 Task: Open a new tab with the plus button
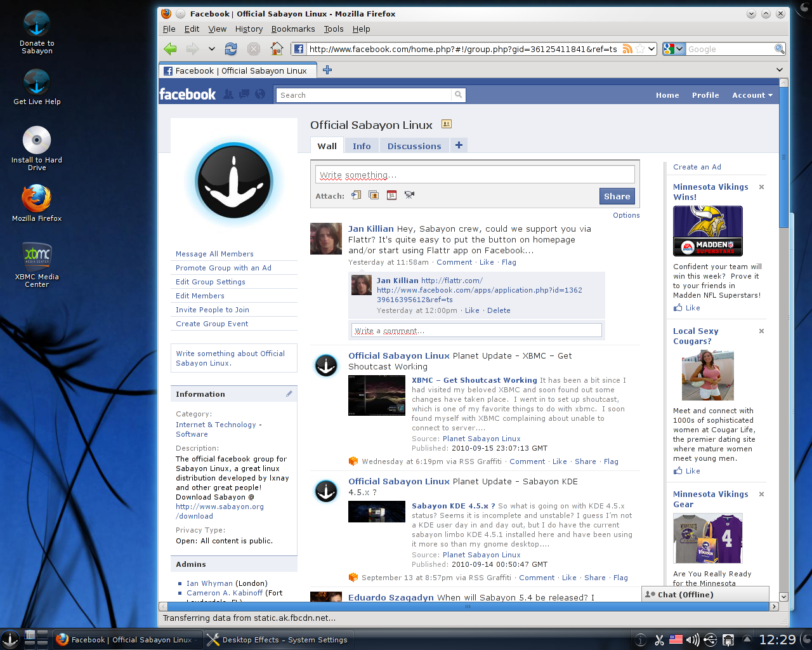coord(327,70)
